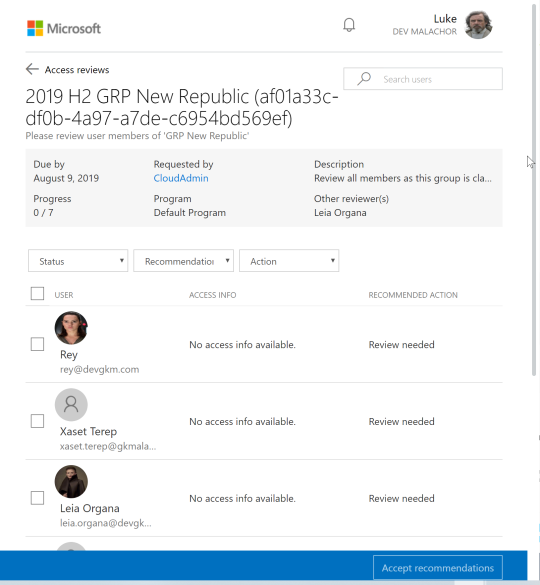Click Leia Organa's avatar photo

point(71,481)
